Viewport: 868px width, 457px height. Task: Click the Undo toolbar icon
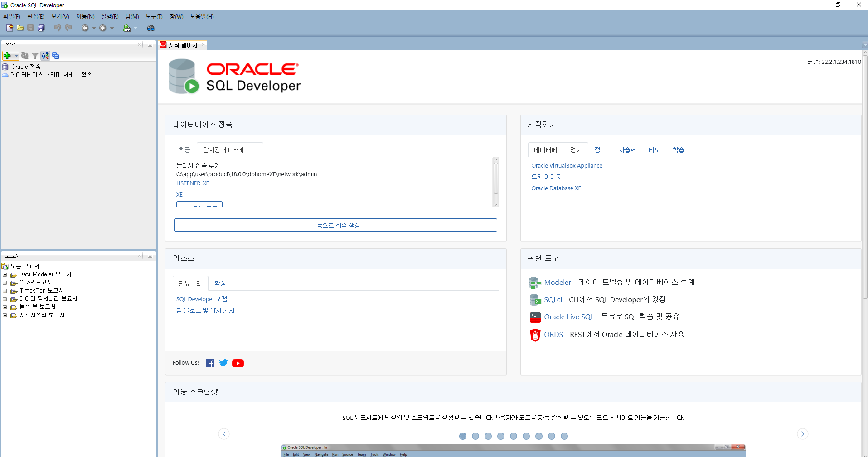click(x=58, y=28)
